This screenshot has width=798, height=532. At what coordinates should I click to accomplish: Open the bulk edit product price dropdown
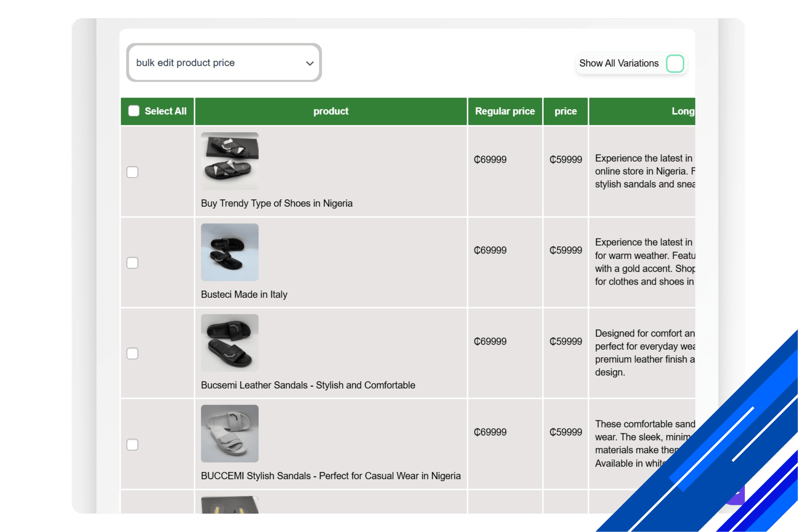click(224, 63)
